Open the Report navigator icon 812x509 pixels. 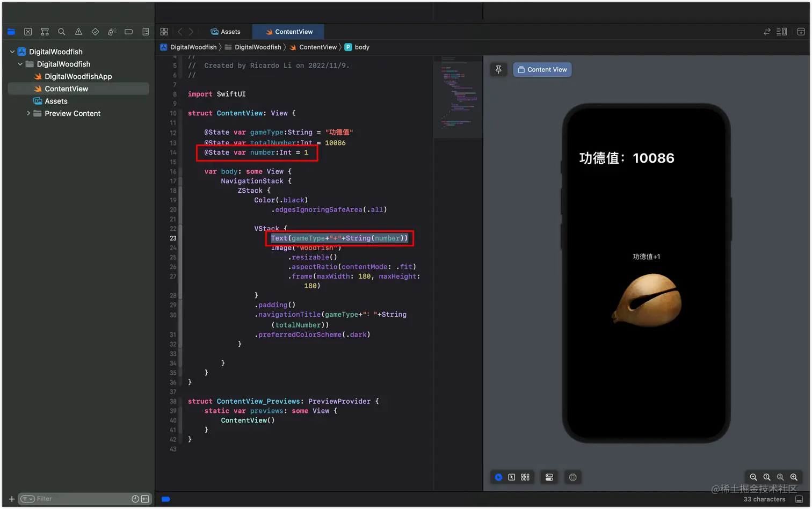click(x=146, y=32)
